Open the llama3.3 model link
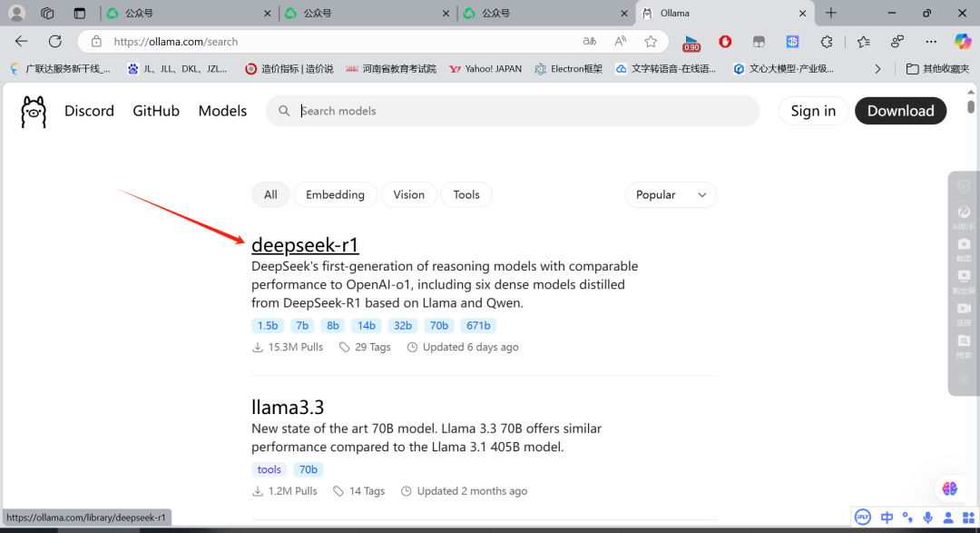 pos(288,408)
